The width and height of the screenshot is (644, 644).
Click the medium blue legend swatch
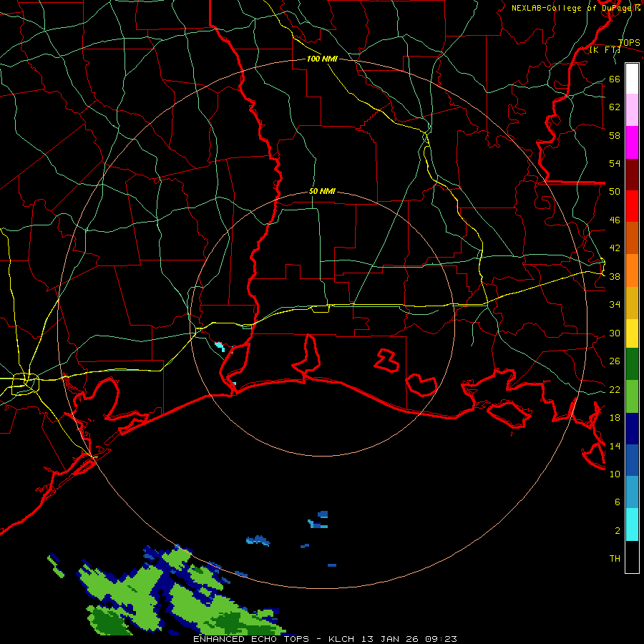632,460
